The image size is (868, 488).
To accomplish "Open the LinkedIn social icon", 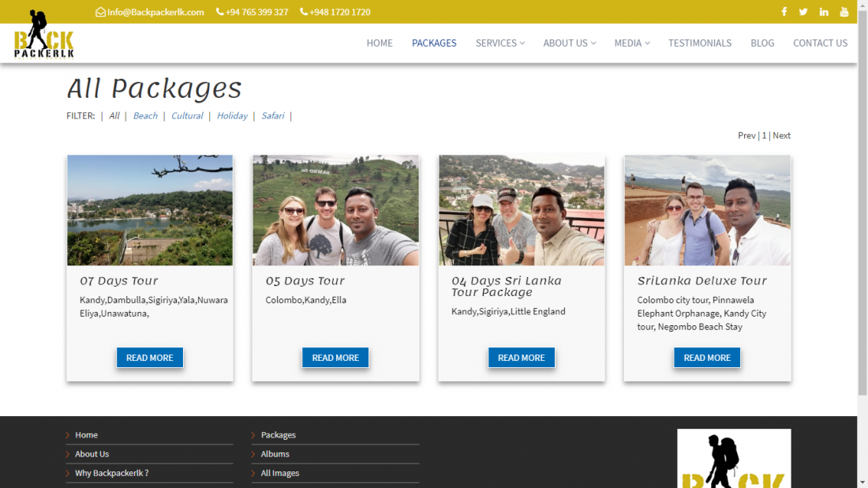I will (824, 12).
